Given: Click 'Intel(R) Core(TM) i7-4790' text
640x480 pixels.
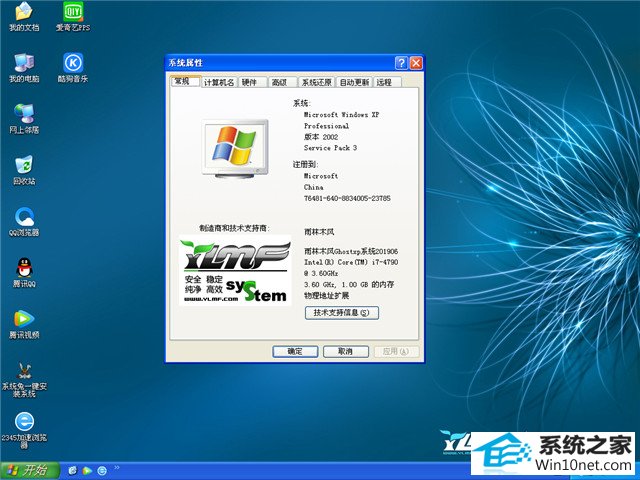Looking at the screenshot, I should click(351, 262).
